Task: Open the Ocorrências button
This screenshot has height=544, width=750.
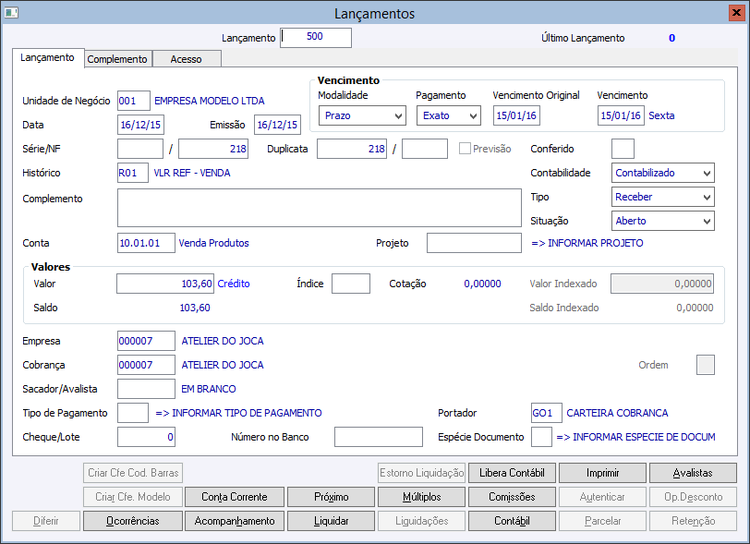Action: coord(132,521)
